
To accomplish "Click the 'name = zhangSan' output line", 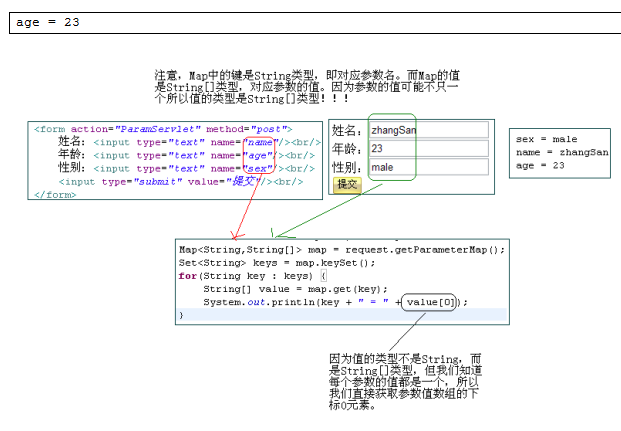I will click(562, 152).
